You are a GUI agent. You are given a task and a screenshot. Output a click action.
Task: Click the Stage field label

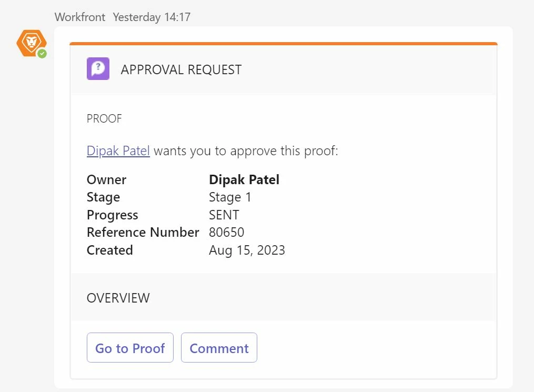(x=103, y=197)
